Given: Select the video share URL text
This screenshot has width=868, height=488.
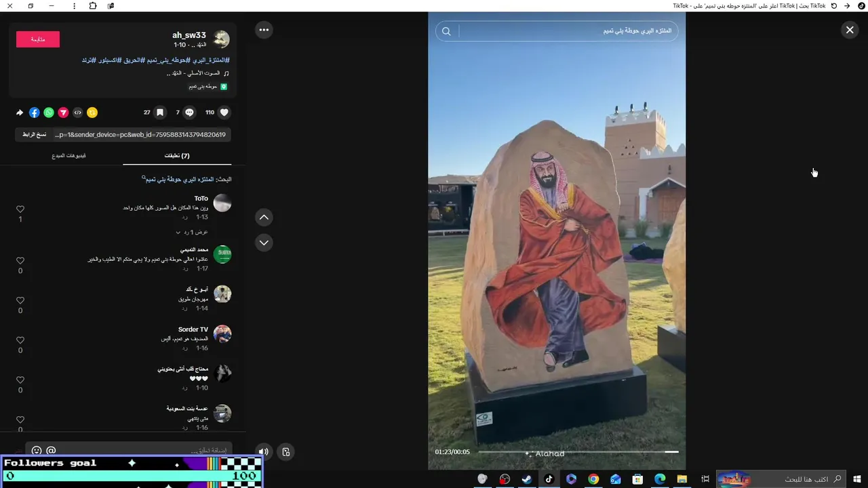Looking at the screenshot, I should pyautogui.click(x=140, y=134).
